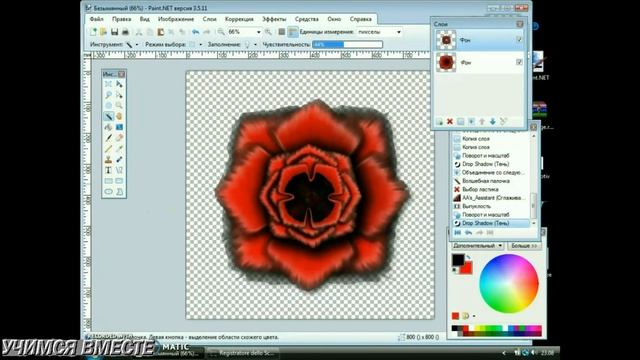This screenshot has height=360, width=640.
Task: Select the Magic Wand tool in the toolbox
Action: click(109, 116)
